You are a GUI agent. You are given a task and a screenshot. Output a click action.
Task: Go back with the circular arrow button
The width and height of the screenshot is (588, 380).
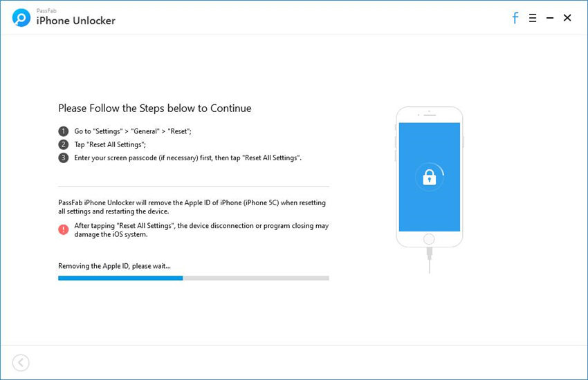pos(21,363)
